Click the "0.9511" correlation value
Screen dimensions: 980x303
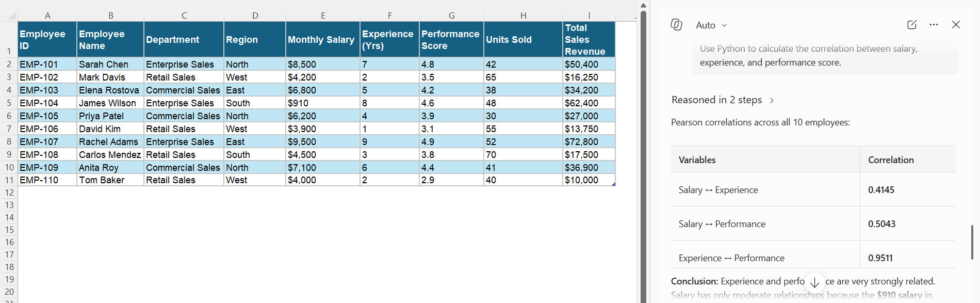(x=880, y=258)
